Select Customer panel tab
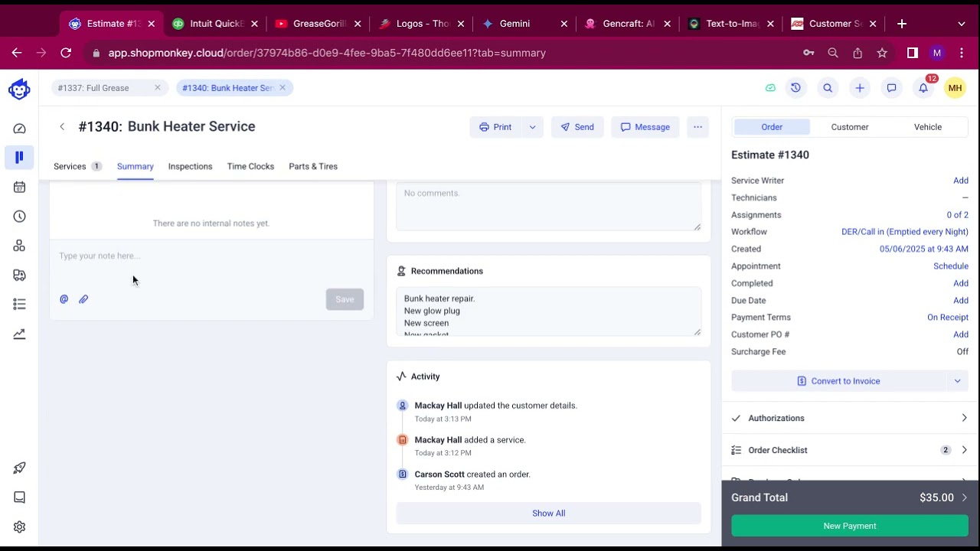The width and height of the screenshot is (980, 551). [850, 127]
